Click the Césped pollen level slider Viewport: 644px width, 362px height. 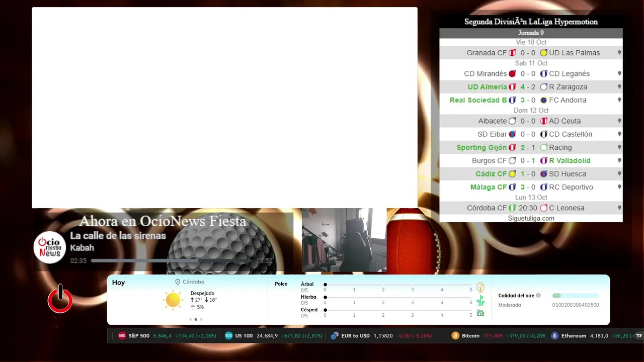click(x=398, y=310)
